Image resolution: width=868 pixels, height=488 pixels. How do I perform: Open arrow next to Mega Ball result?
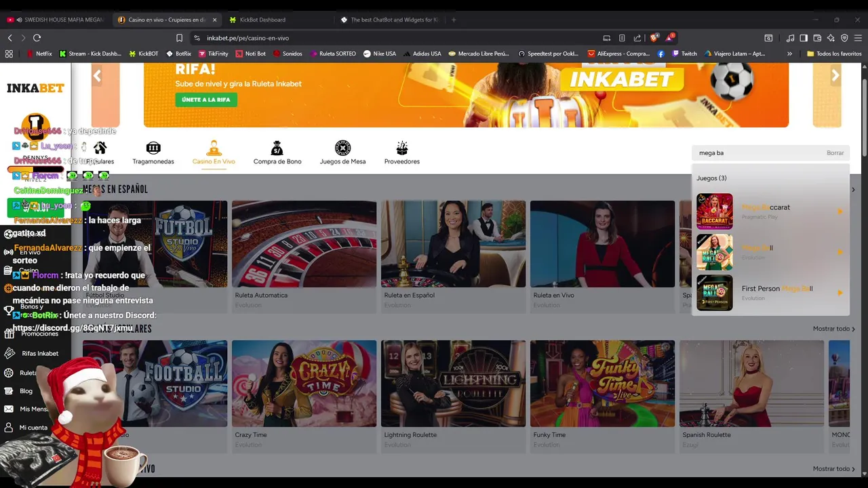(x=840, y=252)
